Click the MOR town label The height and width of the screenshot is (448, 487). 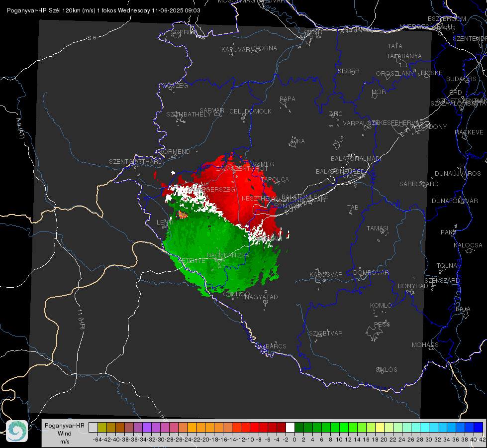[x=379, y=92]
